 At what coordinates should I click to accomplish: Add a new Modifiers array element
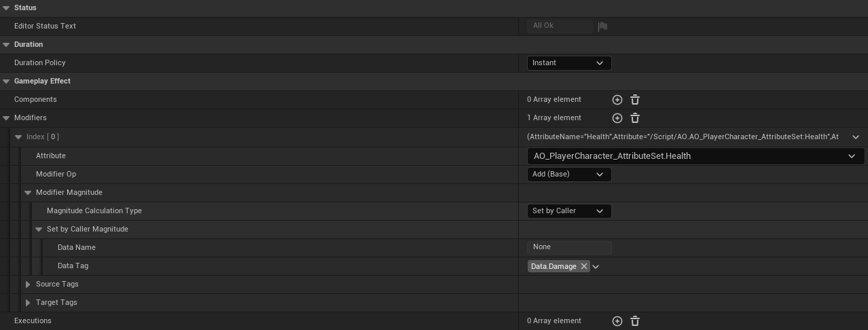pos(617,118)
